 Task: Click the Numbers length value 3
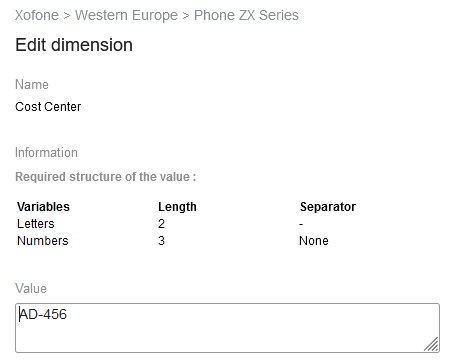(161, 241)
